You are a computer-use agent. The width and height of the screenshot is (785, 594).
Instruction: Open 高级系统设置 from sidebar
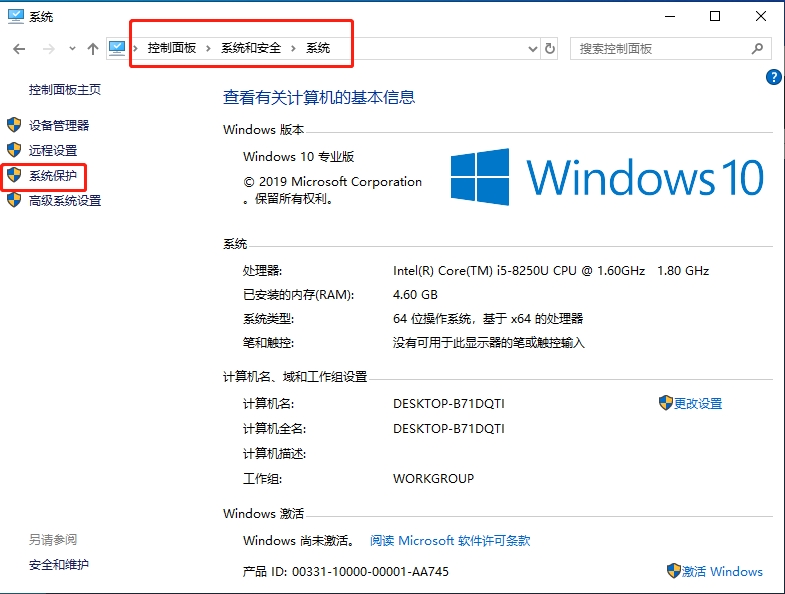pos(65,200)
